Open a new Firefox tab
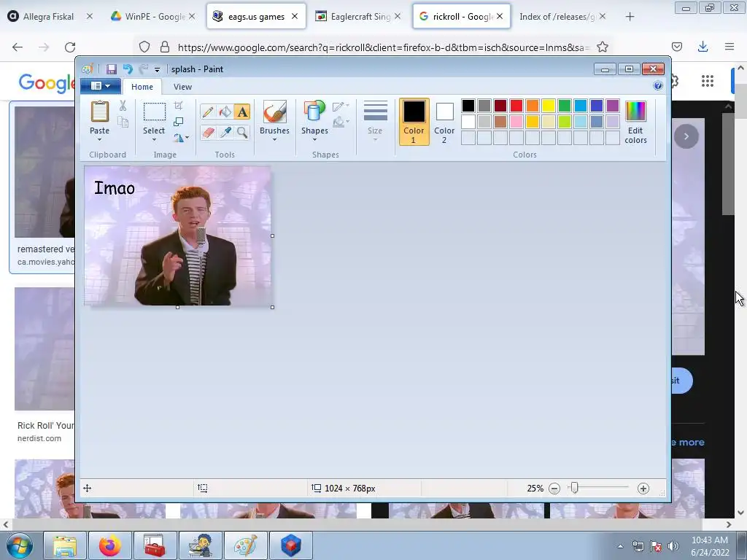 [x=630, y=17]
